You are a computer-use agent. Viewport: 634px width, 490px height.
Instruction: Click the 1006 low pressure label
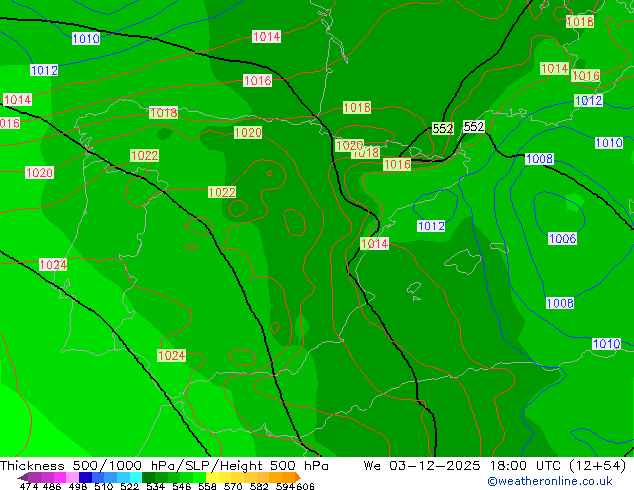[562, 239]
